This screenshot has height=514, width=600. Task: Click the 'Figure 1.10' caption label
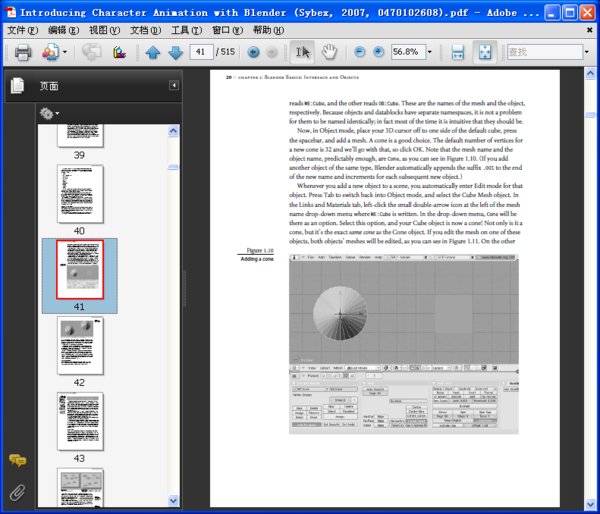point(260,250)
